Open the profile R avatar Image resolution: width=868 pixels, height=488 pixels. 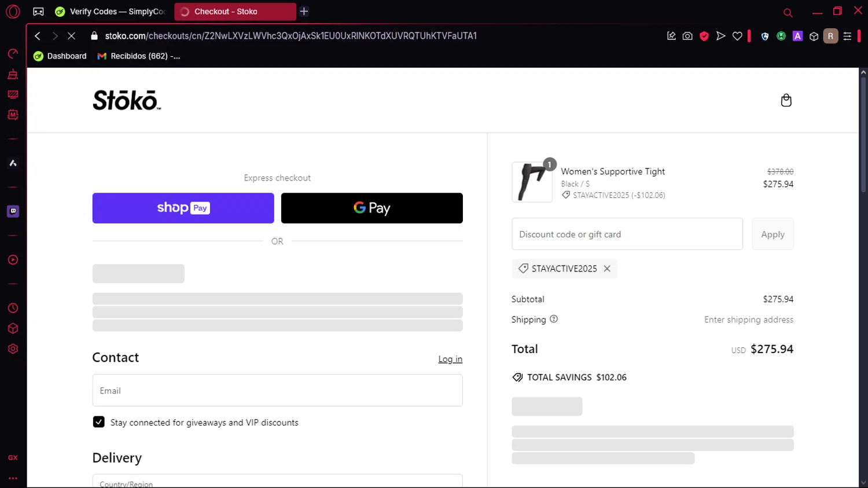pos(830,36)
